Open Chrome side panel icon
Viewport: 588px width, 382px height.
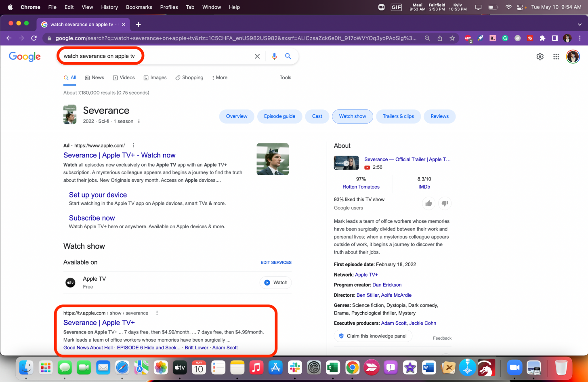coord(555,38)
